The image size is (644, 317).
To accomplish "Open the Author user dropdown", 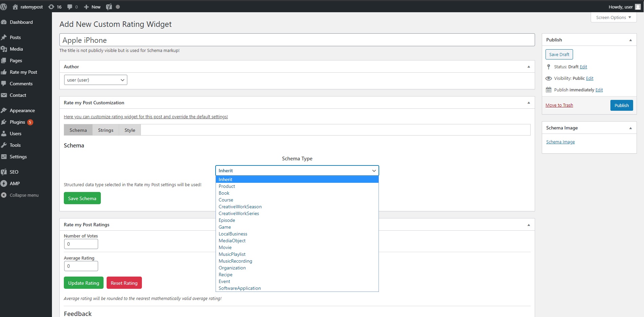I will tap(95, 80).
